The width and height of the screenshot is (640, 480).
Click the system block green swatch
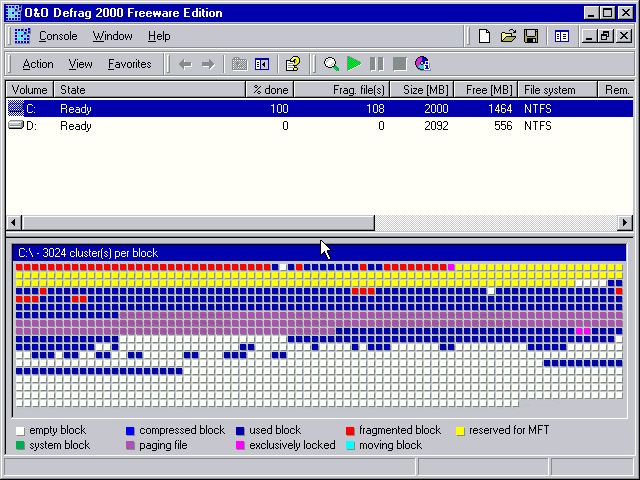[x=20, y=445]
